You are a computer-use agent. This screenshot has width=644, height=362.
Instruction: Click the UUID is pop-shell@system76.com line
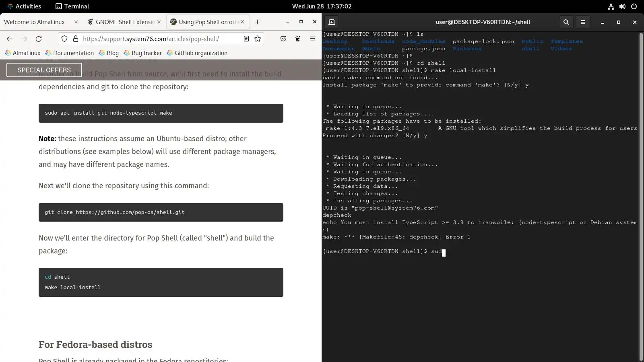[380, 208]
